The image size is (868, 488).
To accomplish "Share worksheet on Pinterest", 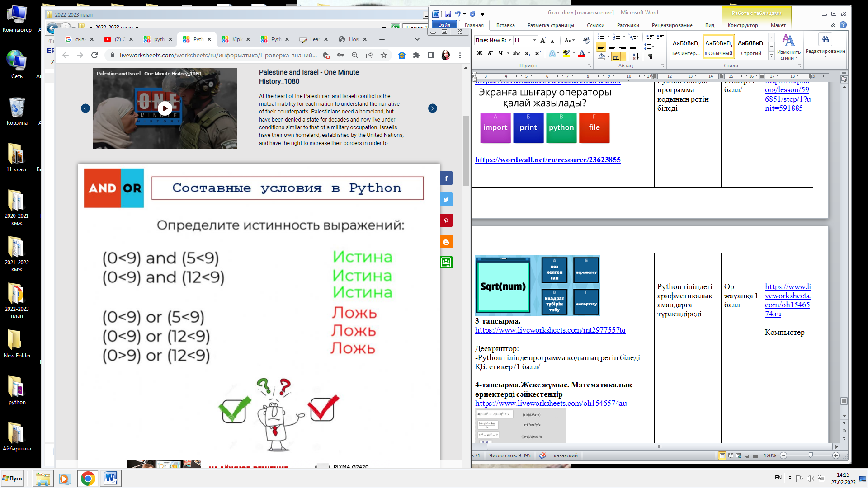I will coord(446,221).
